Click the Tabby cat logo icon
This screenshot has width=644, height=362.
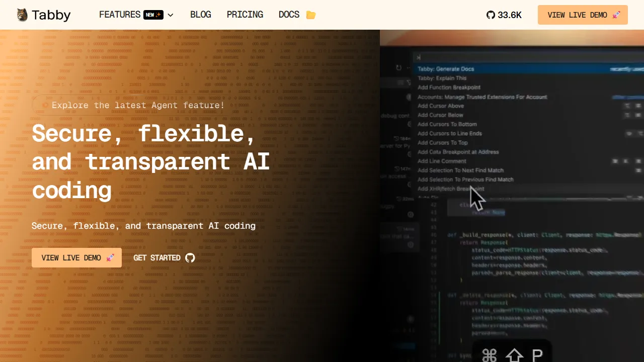pyautogui.click(x=22, y=15)
